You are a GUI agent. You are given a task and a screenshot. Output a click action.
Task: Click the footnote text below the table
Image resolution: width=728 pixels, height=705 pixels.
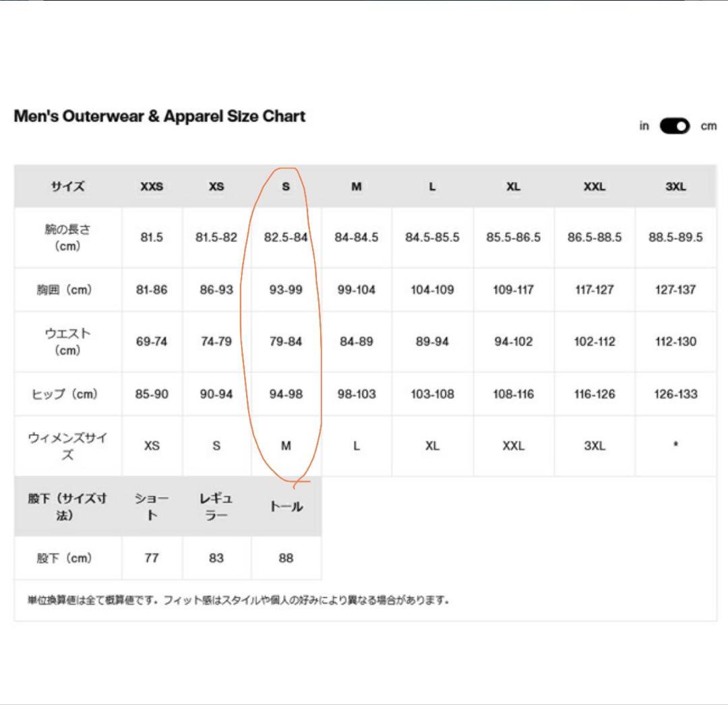(238, 600)
